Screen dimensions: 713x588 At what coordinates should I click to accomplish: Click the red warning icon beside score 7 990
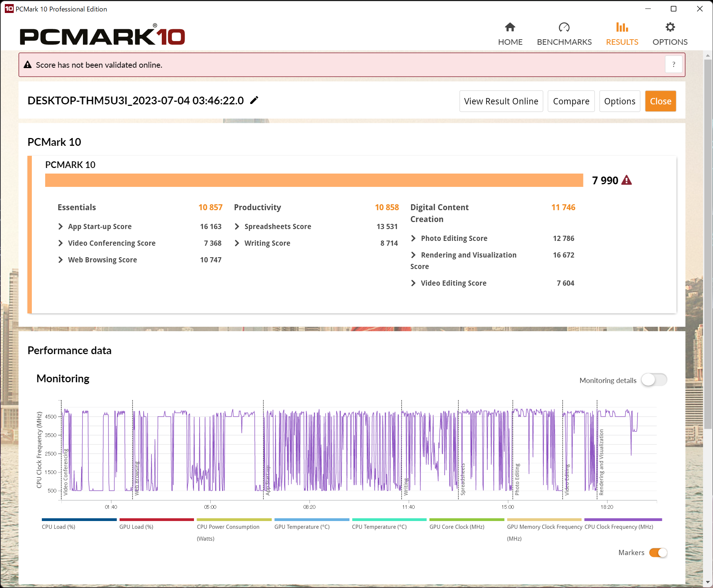point(626,180)
